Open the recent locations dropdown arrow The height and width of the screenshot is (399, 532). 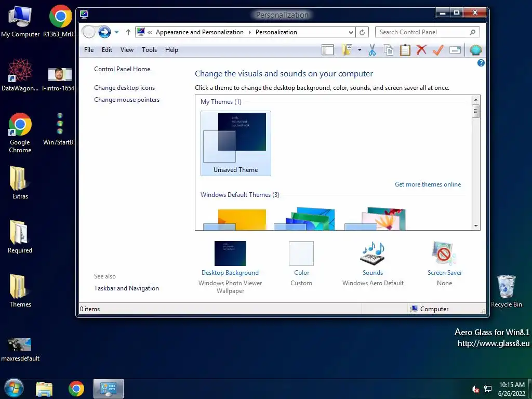click(x=116, y=32)
